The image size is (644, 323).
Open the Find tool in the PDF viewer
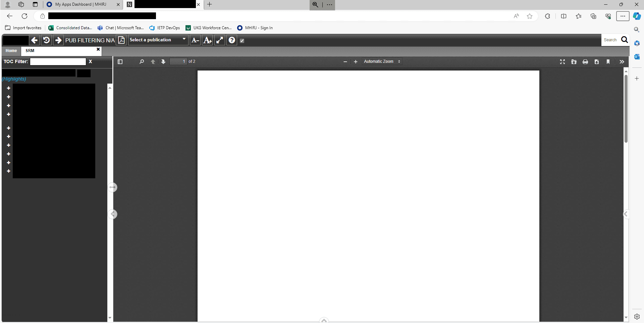pos(141,61)
